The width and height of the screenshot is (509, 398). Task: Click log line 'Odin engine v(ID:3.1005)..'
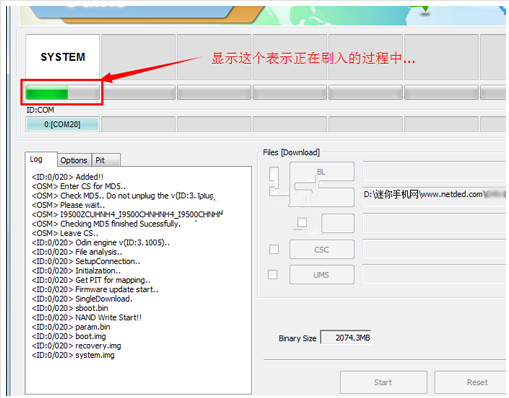point(101,242)
